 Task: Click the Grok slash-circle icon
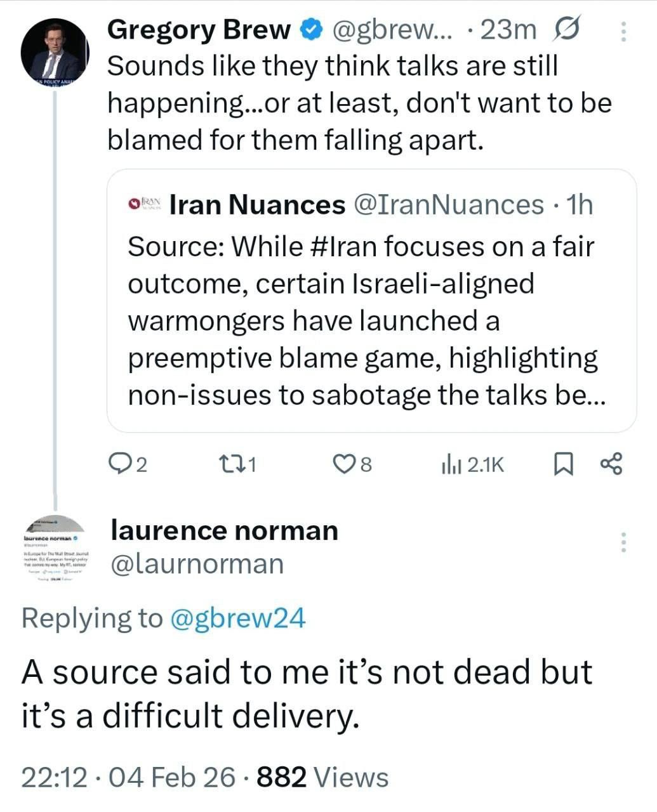tap(567, 30)
